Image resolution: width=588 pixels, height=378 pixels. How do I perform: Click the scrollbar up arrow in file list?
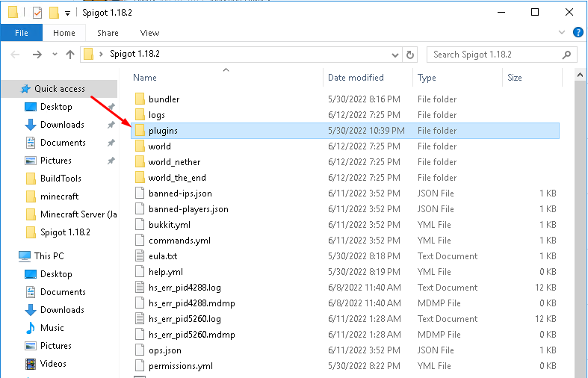(580, 75)
